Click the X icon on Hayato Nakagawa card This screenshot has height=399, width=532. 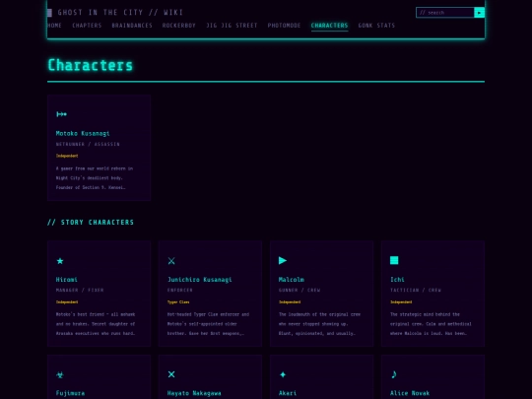click(x=171, y=374)
